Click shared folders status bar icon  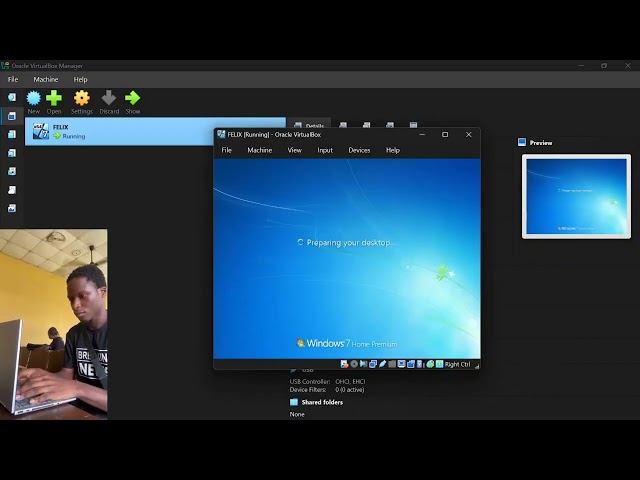392,364
